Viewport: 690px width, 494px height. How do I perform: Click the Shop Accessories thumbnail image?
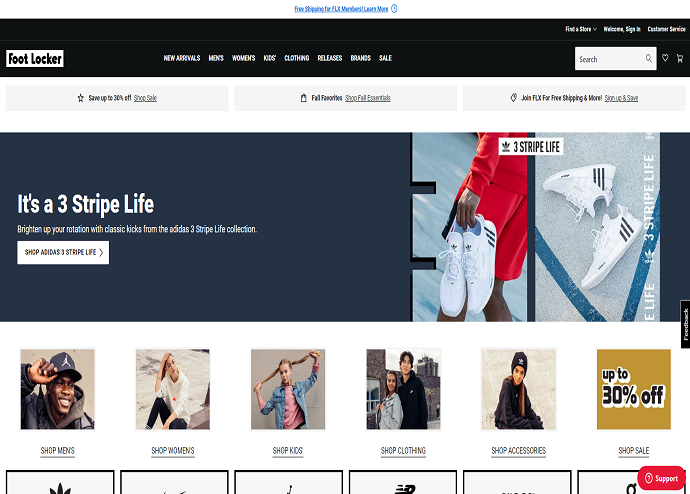tap(519, 389)
